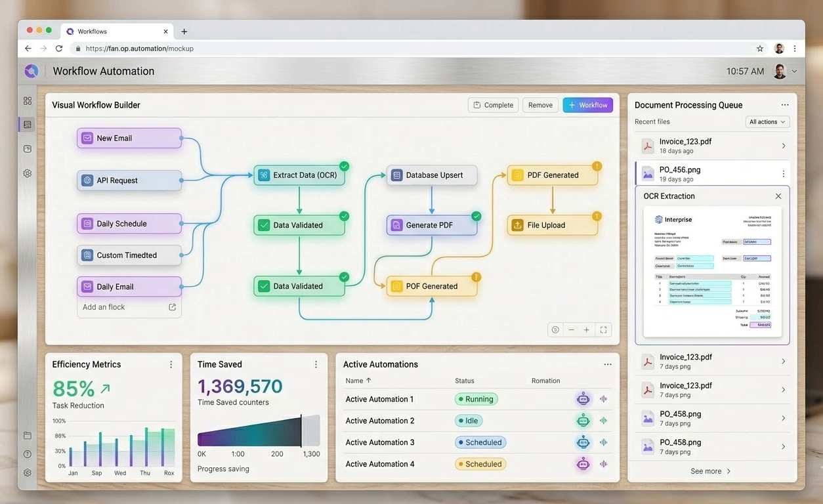Open profile menu chevron next to avatar
The height and width of the screenshot is (504, 823).
click(x=795, y=72)
